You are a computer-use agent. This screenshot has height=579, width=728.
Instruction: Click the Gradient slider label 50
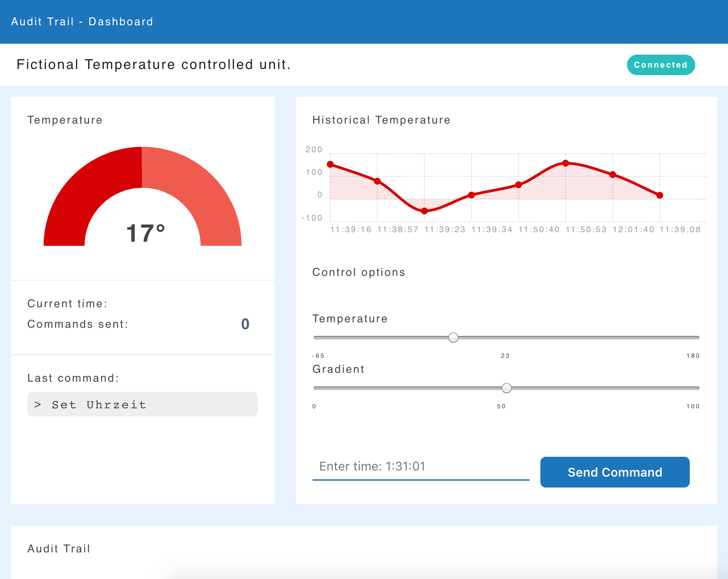click(x=501, y=406)
